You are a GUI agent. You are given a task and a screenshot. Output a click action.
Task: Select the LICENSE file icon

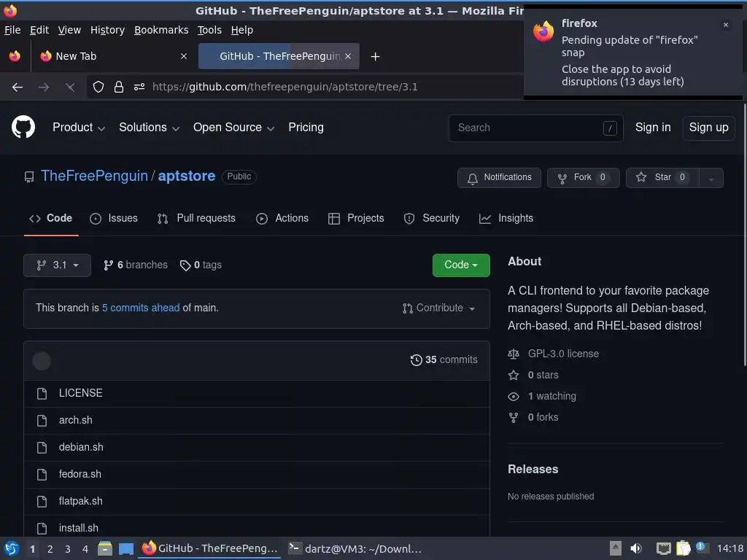point(42,393)
